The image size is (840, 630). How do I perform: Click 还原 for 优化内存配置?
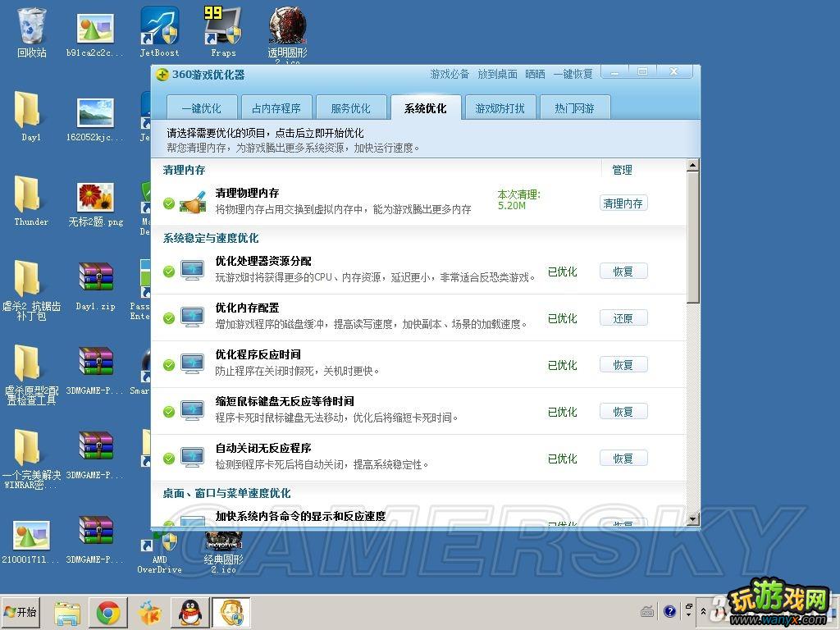point(623,317)
